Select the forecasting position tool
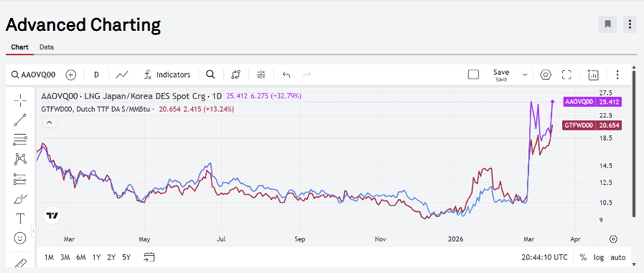This screenshot has width=644, height=273. tap(20, 179)
